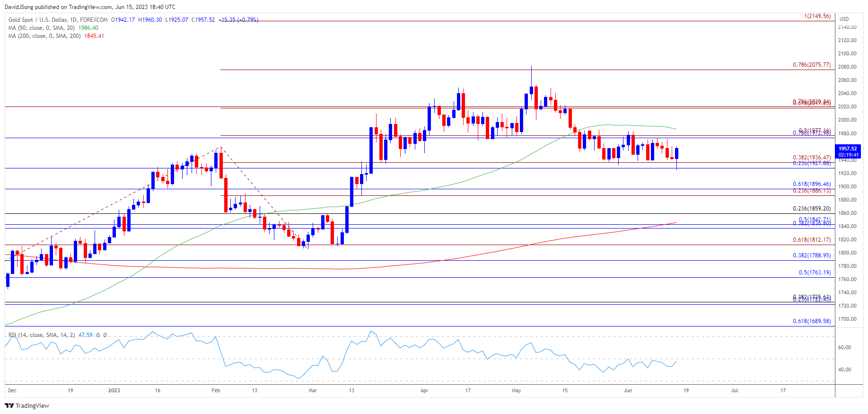Click the Jun date label on time axis
The image size is (868, 414).
tap(628, 390)
